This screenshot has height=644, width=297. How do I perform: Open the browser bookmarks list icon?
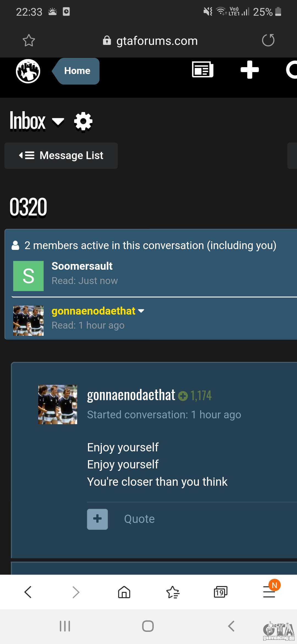click(x=173, y=592)
